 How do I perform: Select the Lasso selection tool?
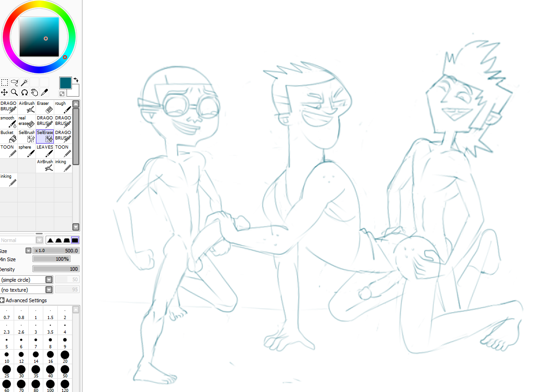click(15, 83)
